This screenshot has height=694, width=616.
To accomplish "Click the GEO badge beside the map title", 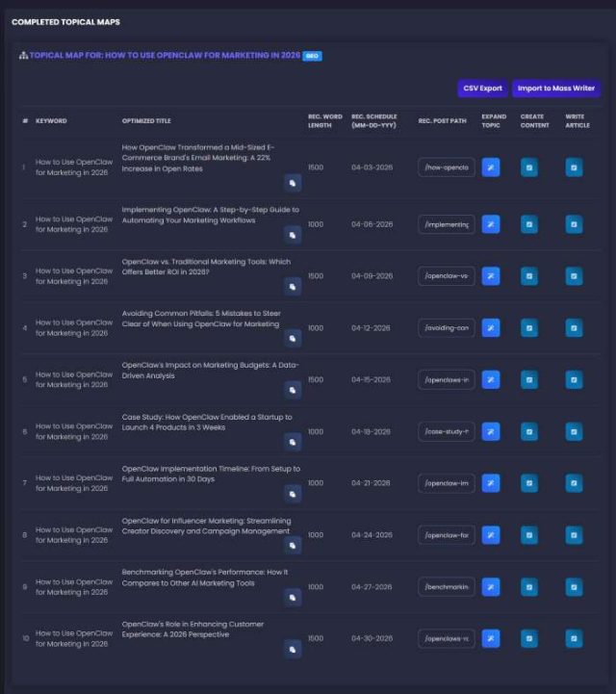I will tap(313, 56).
